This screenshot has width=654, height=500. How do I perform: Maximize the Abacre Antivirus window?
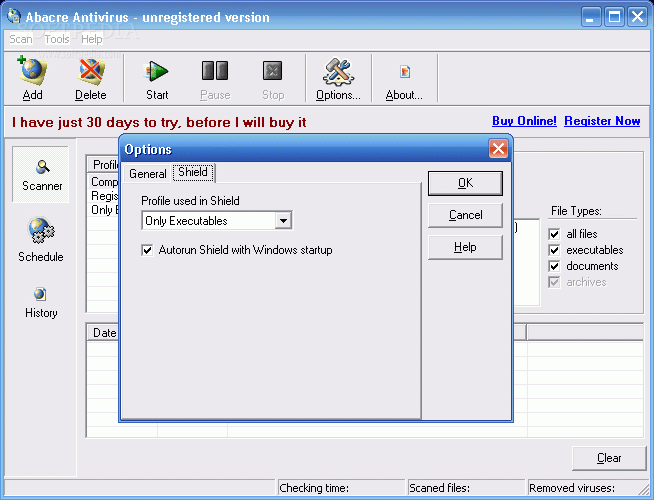(x=614, y=17)
